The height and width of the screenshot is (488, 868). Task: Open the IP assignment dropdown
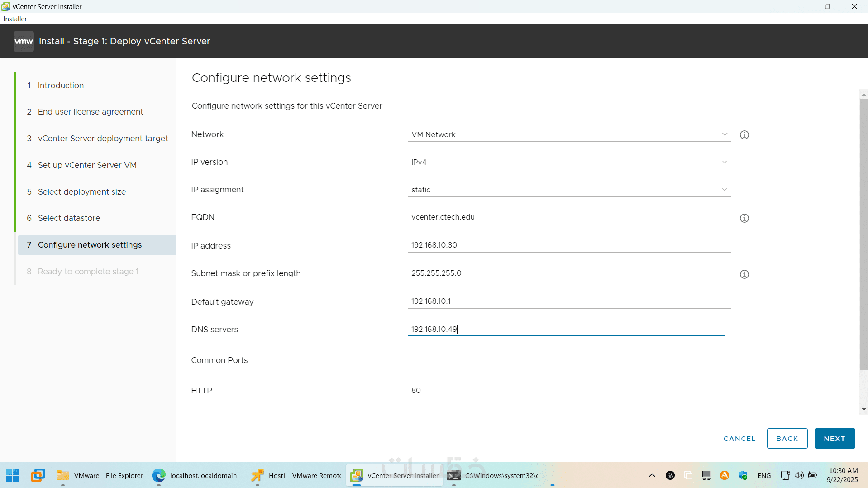click(569, 190)
